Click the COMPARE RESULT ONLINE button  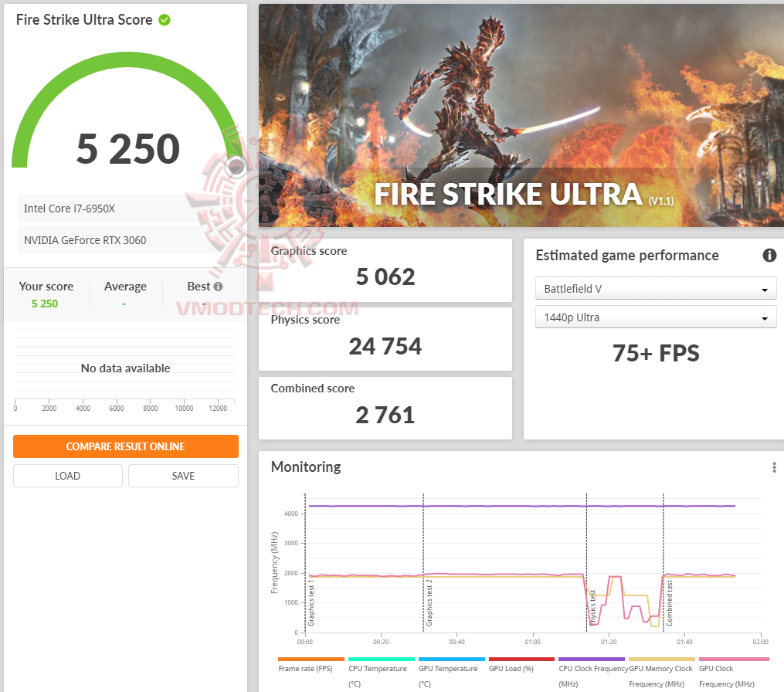point(125,446)
